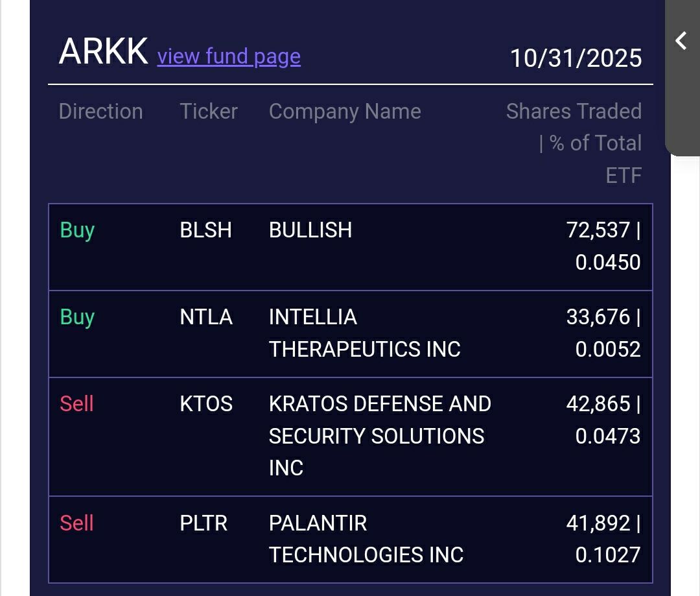Click the 72,537 shares traded value
This screenshot has width=700, height=596.
(598, 230)
